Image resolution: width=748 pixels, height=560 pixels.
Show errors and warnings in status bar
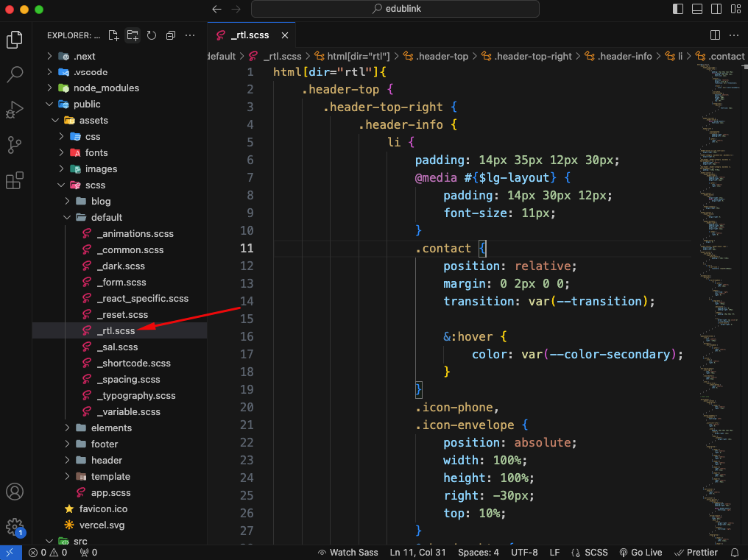(x=48, y=553)
